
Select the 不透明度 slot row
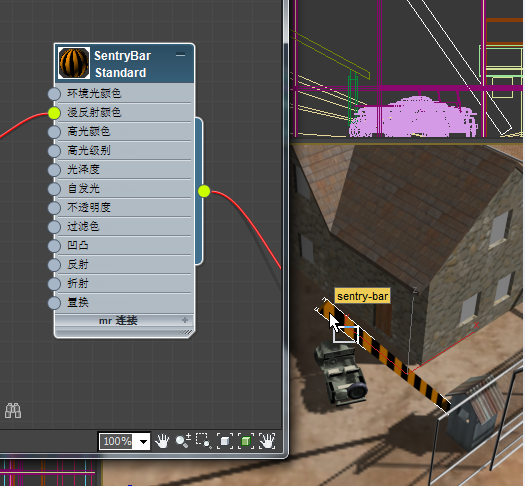click(124, 208)
